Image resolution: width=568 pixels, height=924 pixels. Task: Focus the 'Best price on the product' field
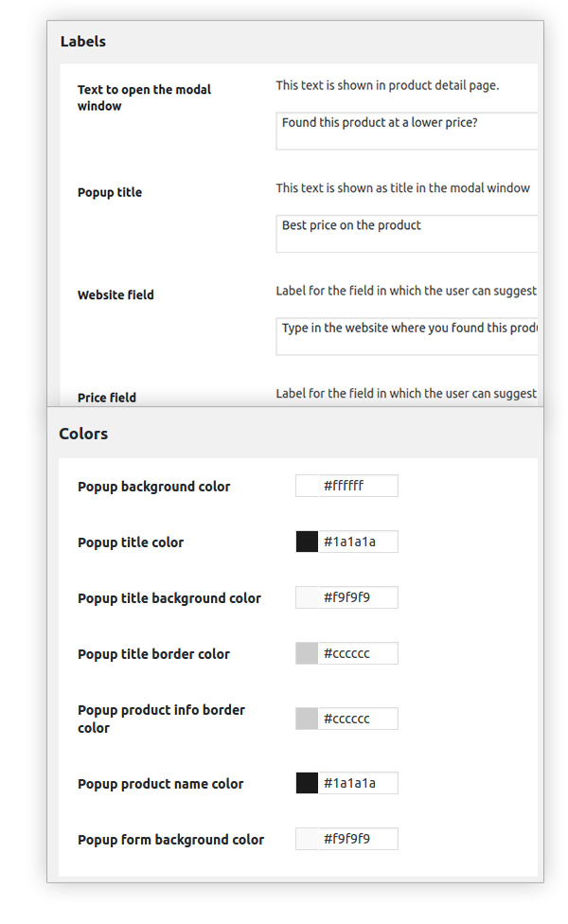pyautogui.click(x=406, y=233)
